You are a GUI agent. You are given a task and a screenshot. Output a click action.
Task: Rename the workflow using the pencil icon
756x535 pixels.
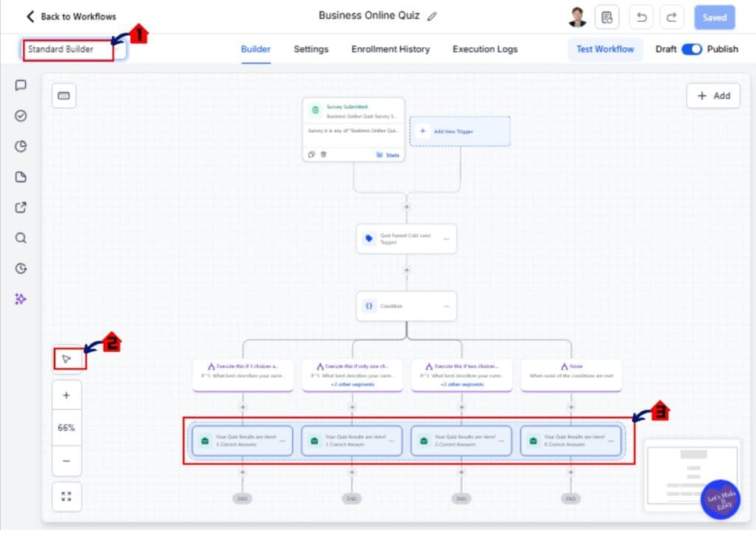(432, 14)
